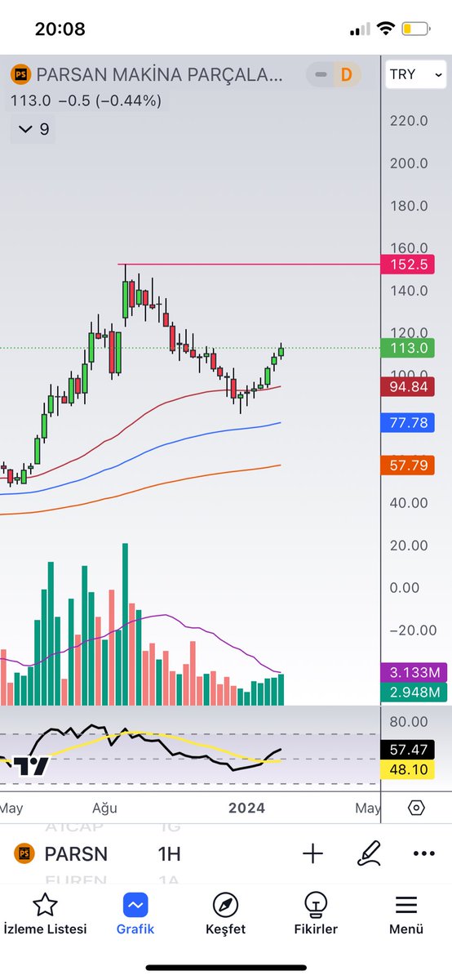The height and width of the screenshot is (980, 452).
Task: Open the TRY currency dropdown
Action: [x=416, y=74]
